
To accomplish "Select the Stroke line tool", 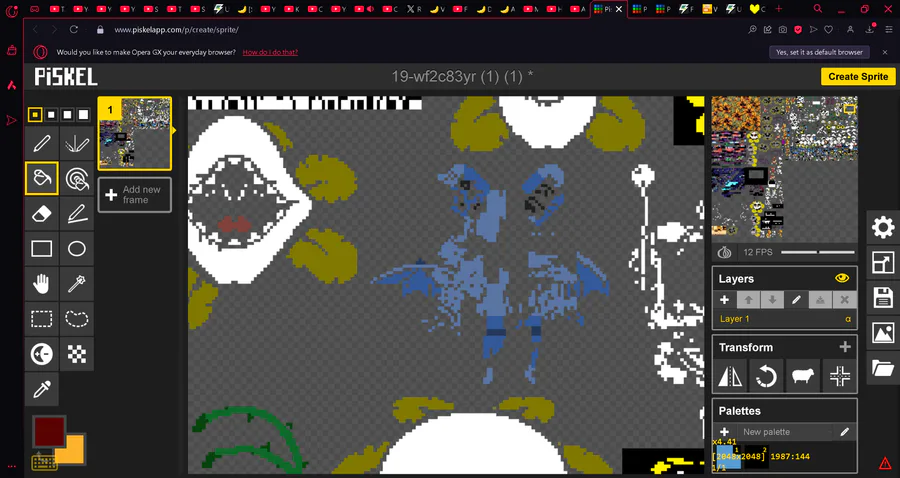I will pos(76,213).
